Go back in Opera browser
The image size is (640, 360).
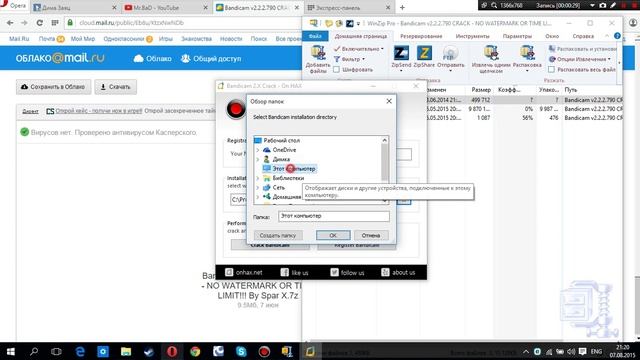(10, 23)
